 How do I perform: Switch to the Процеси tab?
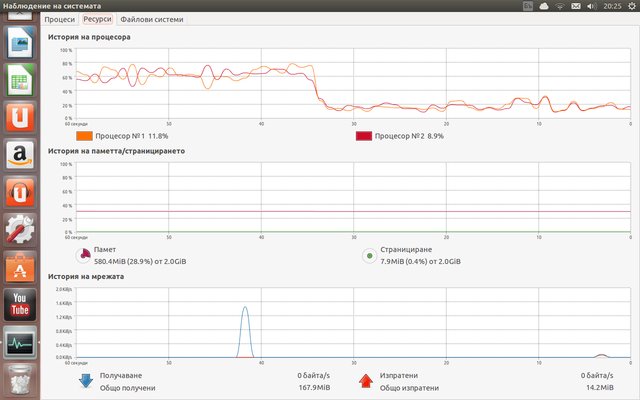(x=60, y=19)
